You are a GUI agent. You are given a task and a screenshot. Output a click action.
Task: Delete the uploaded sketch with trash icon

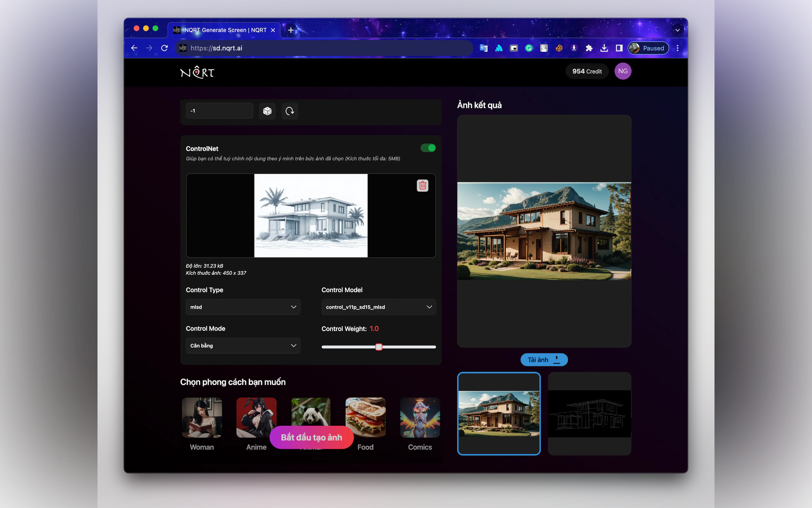pyautogui.click(x=422, y=186)
